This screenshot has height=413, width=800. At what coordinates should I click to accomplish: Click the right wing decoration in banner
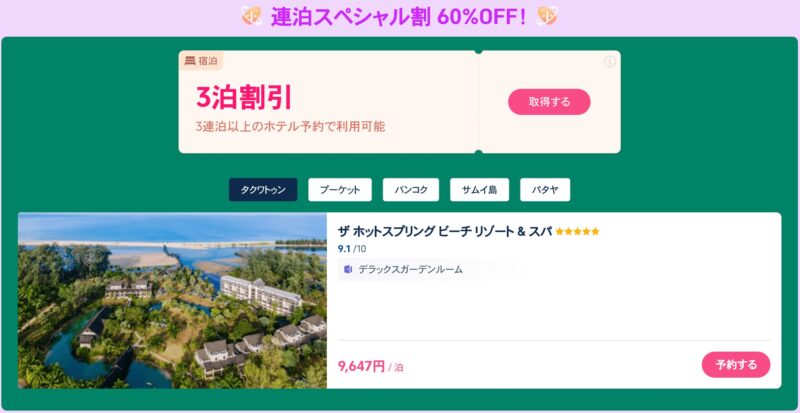click(x=547, y=16)
